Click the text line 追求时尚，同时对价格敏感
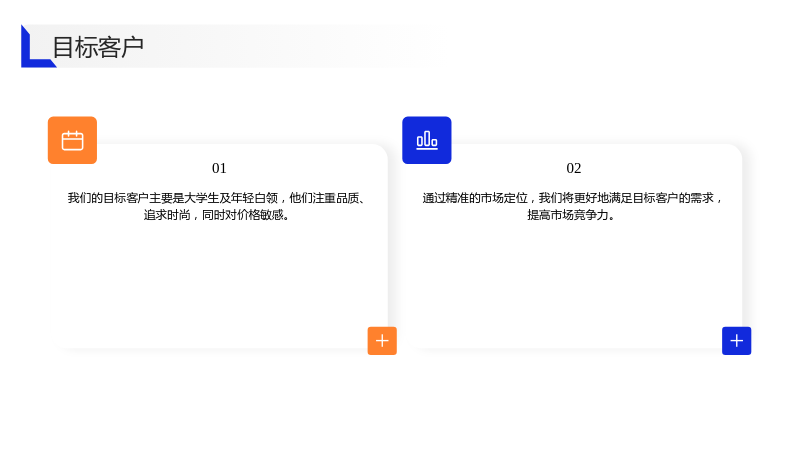The height and width of the screenshot is (450, 800). pyautogui.click(x=217, y=215)
